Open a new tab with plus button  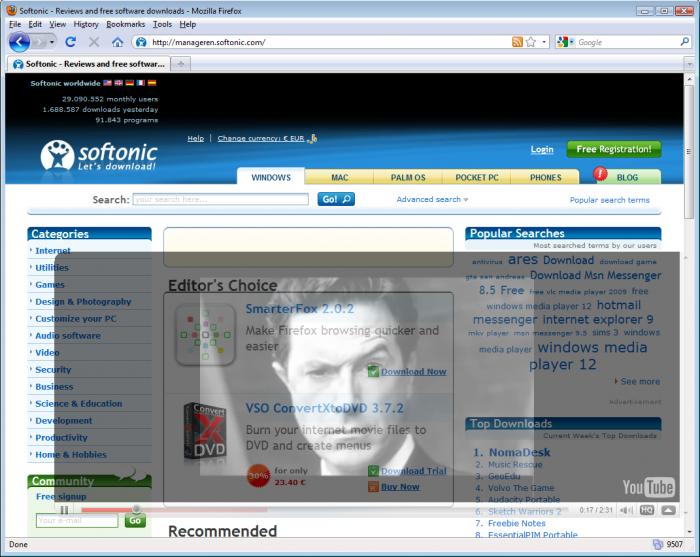(181, 64)
